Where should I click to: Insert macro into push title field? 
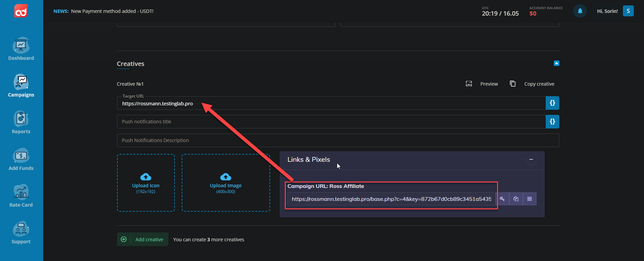point(552,122)
